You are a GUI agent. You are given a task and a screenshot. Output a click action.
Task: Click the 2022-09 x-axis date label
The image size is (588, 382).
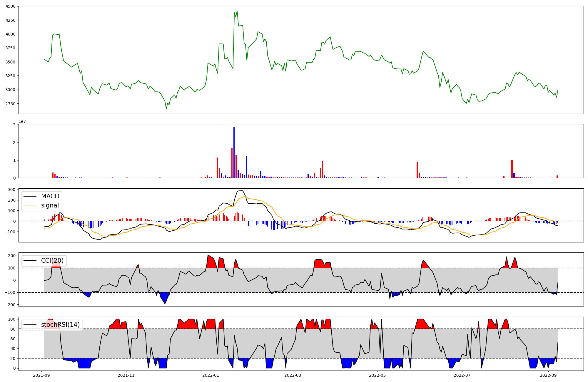[x=548, y=375]
